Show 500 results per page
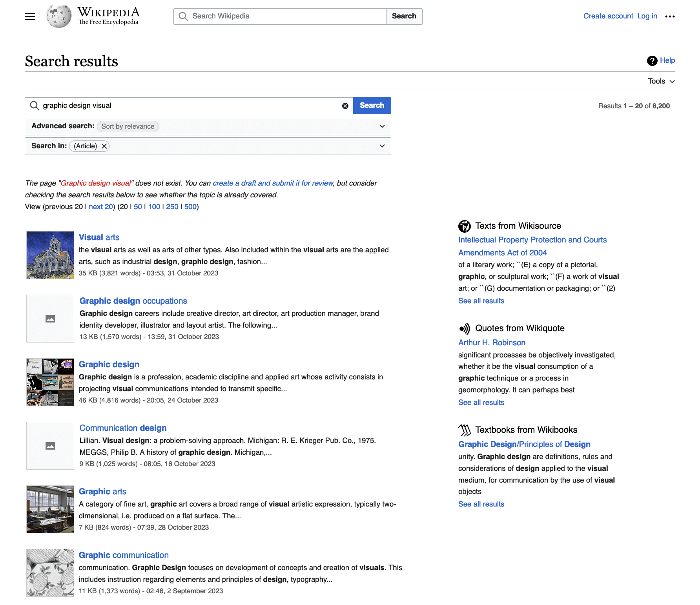Viewport: 700px width, 605px height. pos(190,207)
